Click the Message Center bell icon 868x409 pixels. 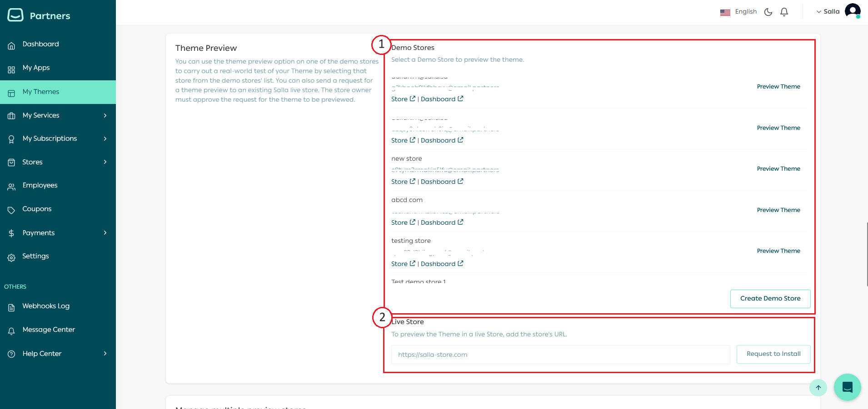[11, 331]
